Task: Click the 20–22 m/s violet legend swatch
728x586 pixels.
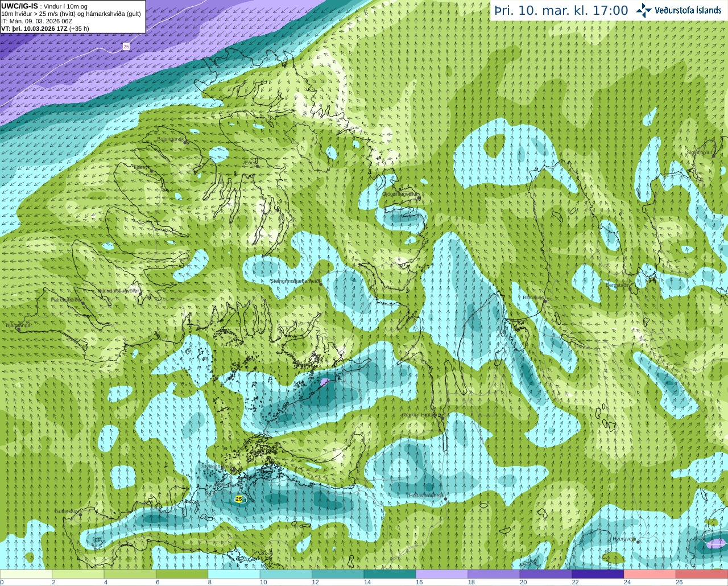Action: pyautogui.click(x=546, y=574)
